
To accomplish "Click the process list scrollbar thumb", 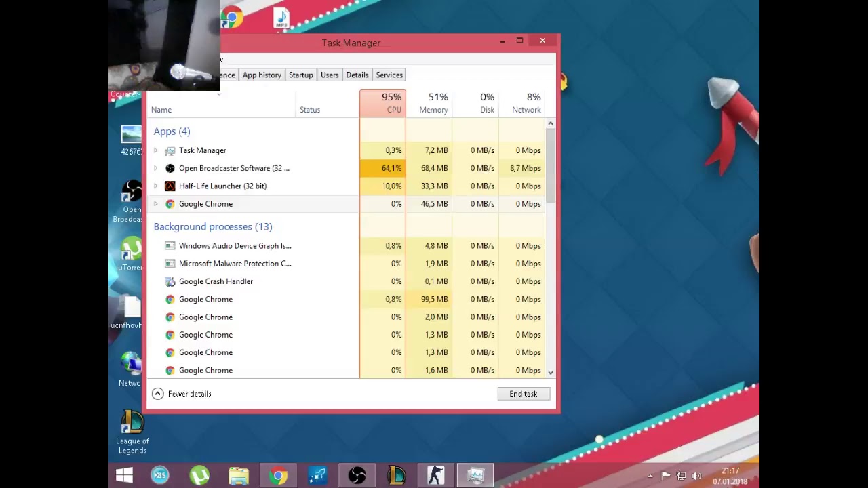I will 551,166.
